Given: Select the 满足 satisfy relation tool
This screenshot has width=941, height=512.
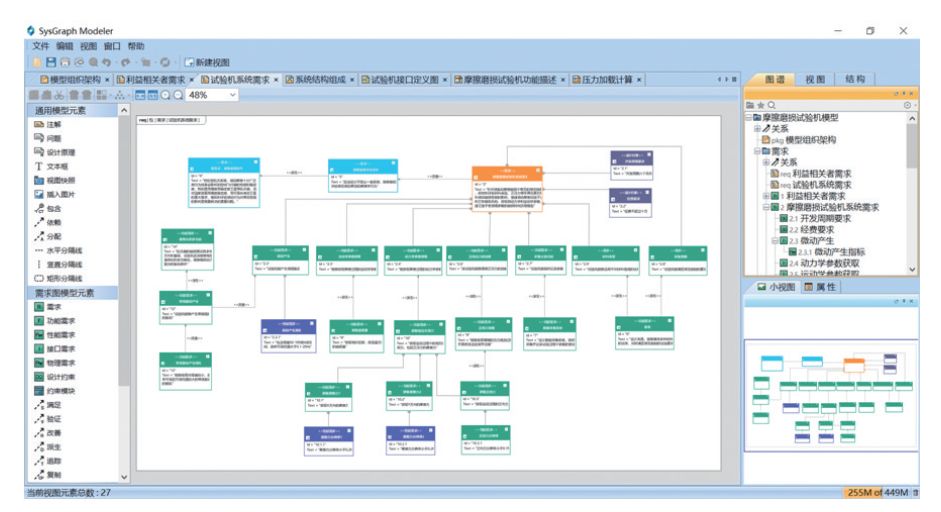Looking at the screenshot, I should 48,405.
